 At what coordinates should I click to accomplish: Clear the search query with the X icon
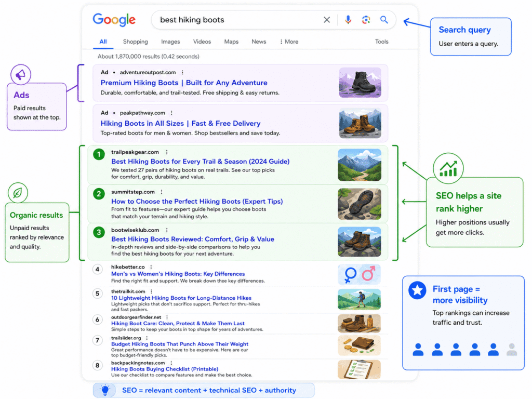click(x=327, y=20)
